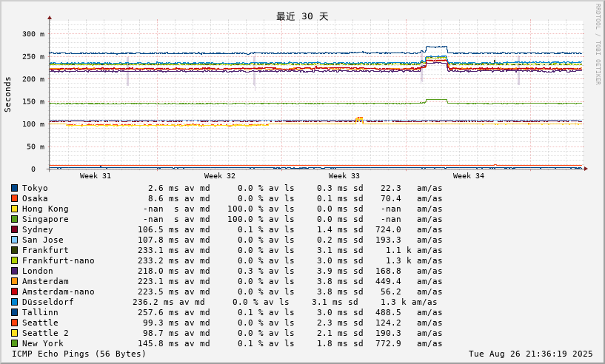Select the Hong Kong legend label
This screenshot has width=605, height=364.
coord(45,209)
